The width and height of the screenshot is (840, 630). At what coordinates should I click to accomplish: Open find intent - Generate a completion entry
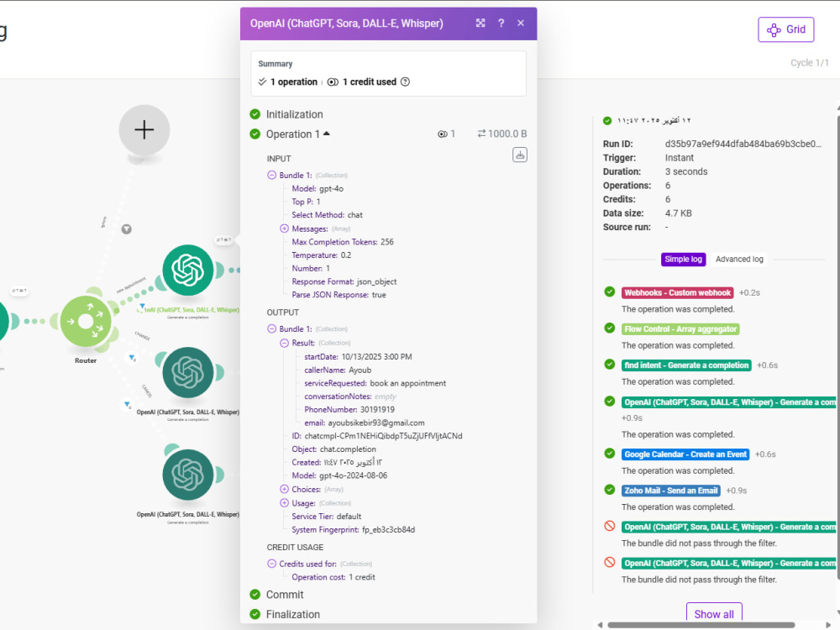[x=686, y=365]
